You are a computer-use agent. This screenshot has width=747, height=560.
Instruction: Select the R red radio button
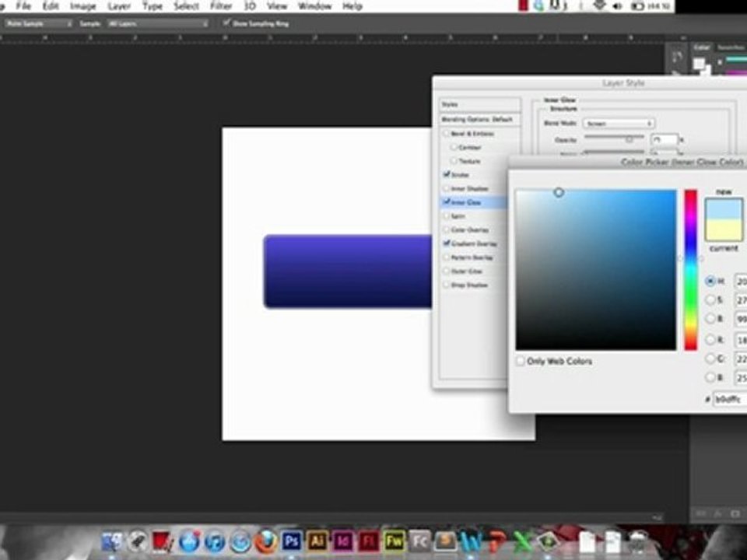click(710, 340)
